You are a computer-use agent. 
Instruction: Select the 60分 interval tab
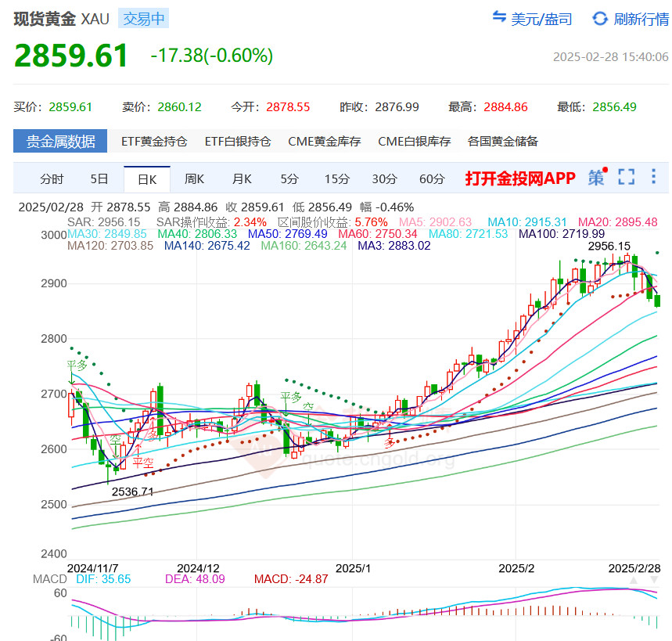432,179
